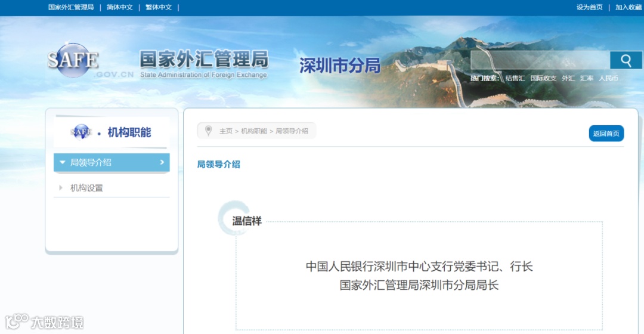Click 局领导介绍 in breadcrumb

[292, 131]
